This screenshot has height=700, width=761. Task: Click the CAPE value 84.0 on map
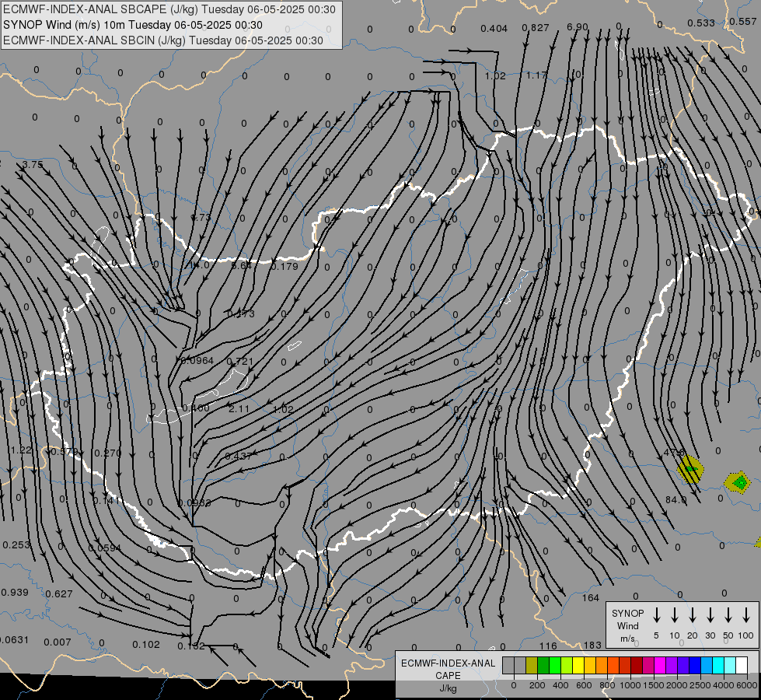676,500
